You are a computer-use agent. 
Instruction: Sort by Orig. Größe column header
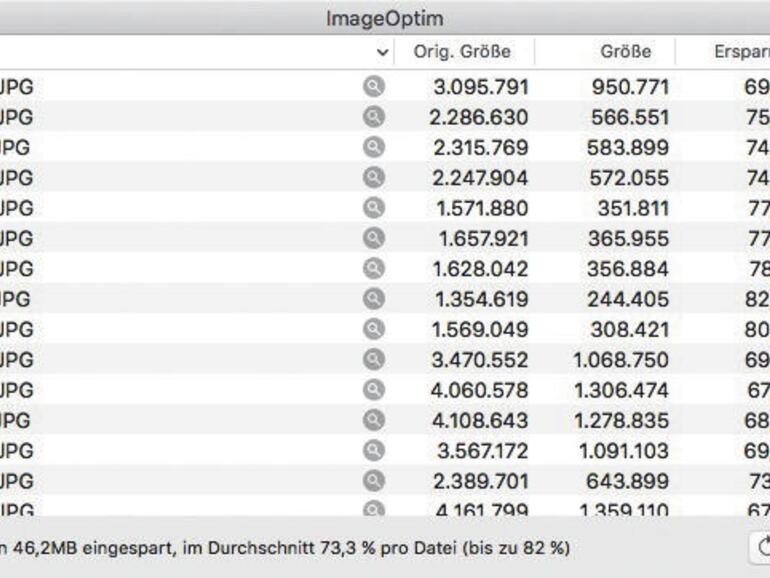[x=461, y=52]
